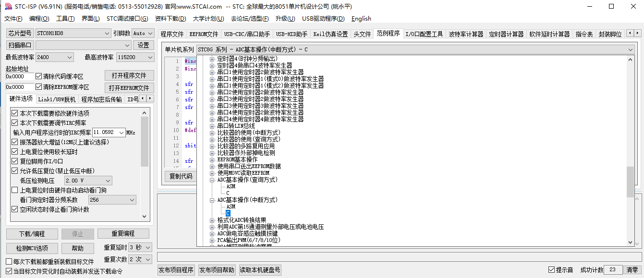Click the right arrow beside the 硬件选项 tabs

[x=150, y=99]
